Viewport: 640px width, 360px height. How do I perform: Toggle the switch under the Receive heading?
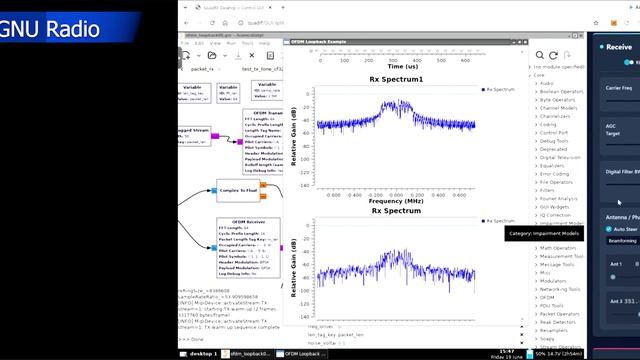[x=629, y=62]
